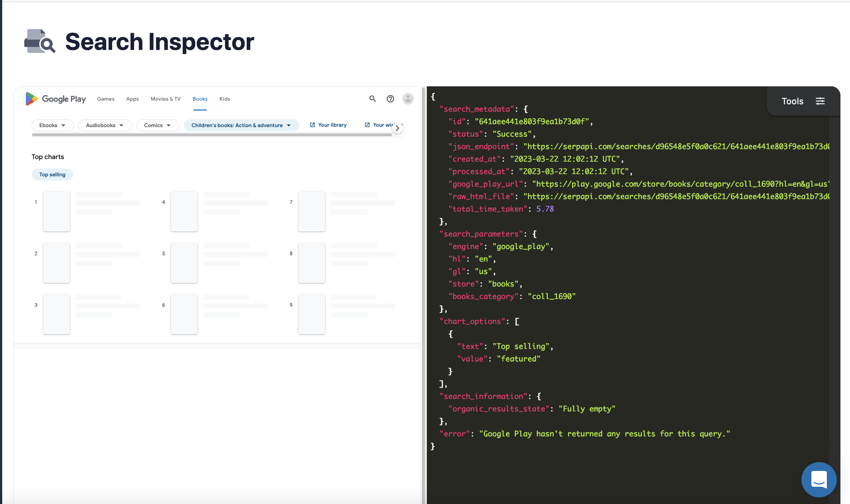Open the Ebooks dropdown
Viewport: 850px width, 504px height.
coord(52,125)
